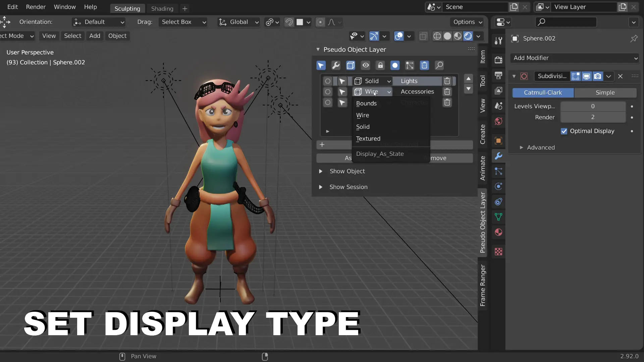Open the Add Modifier dropdown

click(x=574, y=58)
